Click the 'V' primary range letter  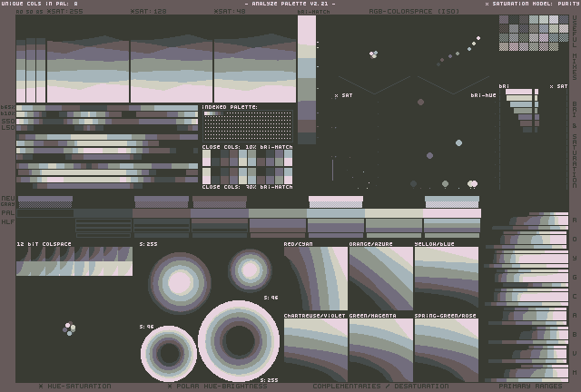575,354
